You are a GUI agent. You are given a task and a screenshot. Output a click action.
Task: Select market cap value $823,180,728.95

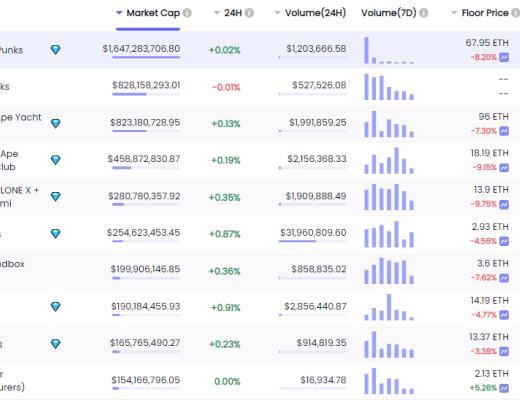(x=145, y=122)
